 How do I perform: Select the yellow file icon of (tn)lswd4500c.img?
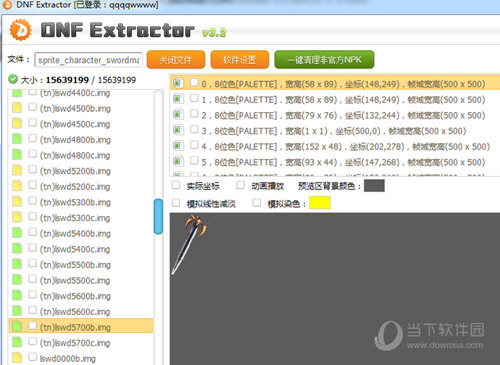click(x=17, y=123)
